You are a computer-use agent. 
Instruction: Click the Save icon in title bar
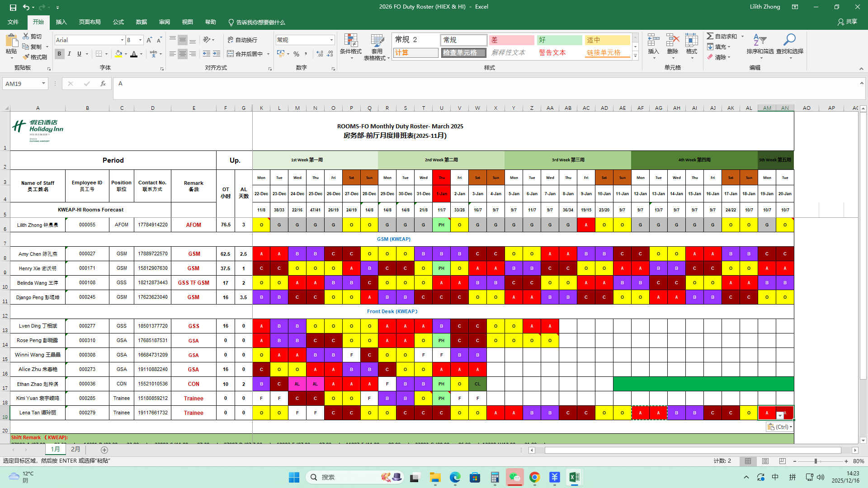click(13, 7)
